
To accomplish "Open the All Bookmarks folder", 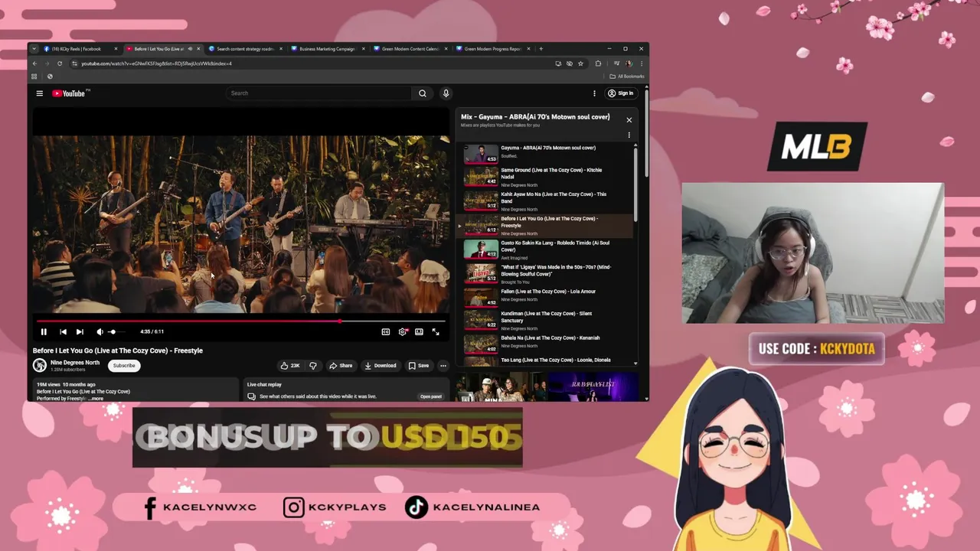I will [627, 77].
